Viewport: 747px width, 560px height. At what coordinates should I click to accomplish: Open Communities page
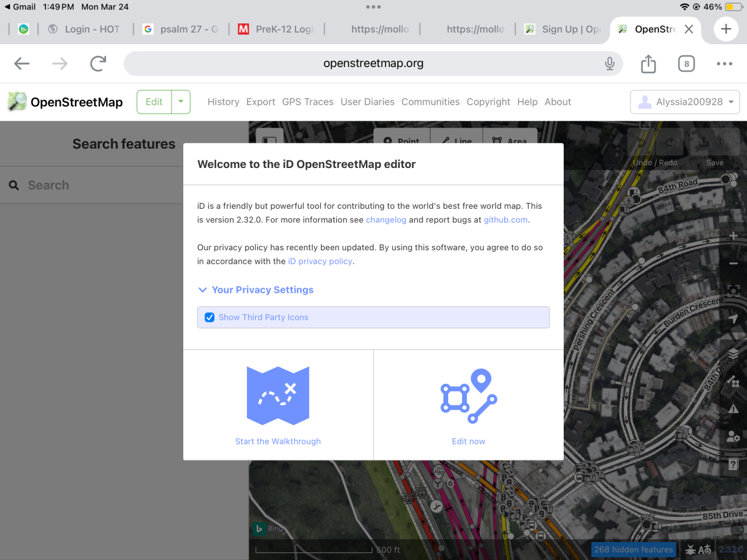click(431, 101)
